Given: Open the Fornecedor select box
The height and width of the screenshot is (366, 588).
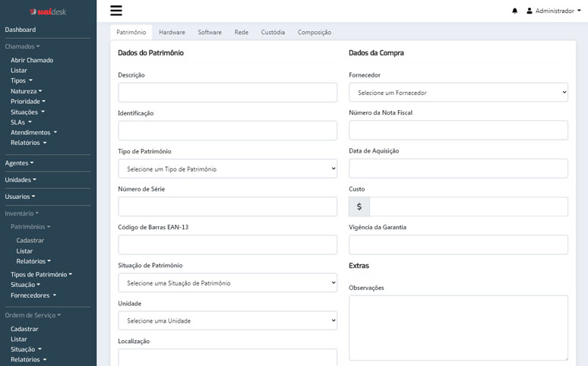Looking at the screenshot, I should tap(458, 93).
